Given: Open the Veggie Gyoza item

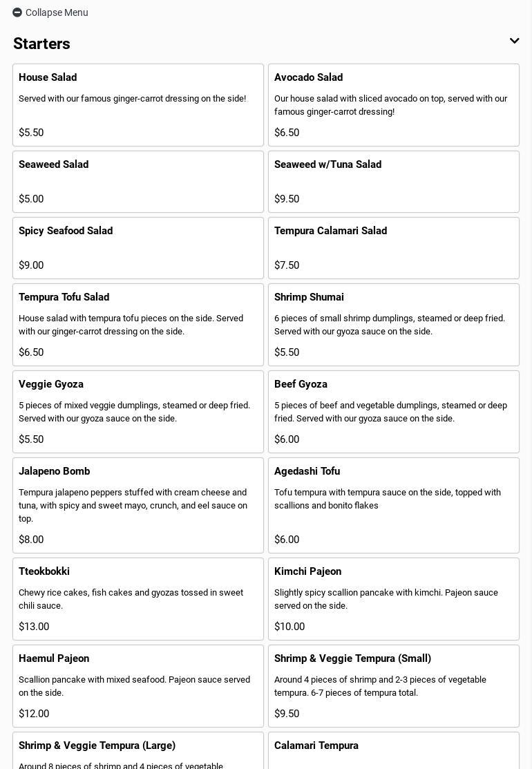Looking at the screenshot, I should pyautogui.click(x=138, y=412).
